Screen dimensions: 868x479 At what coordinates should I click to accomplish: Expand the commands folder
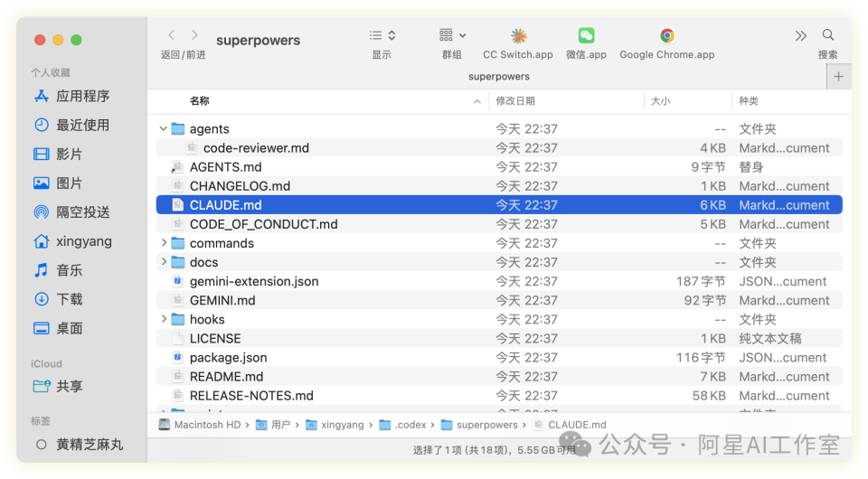pos(164,243)
